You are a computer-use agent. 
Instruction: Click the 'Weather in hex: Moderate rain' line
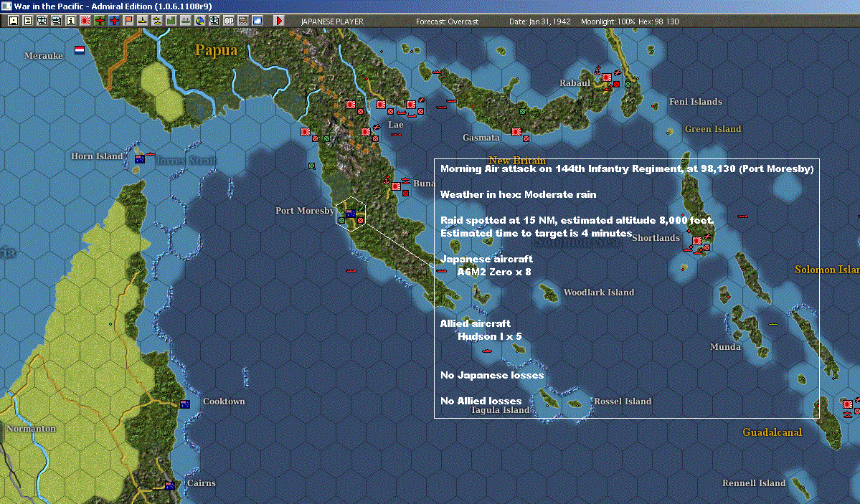[x=519, y=195]
